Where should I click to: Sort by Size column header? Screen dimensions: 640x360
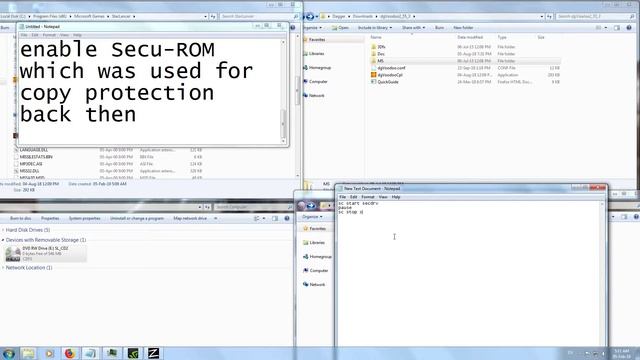[x=541, y=37]
